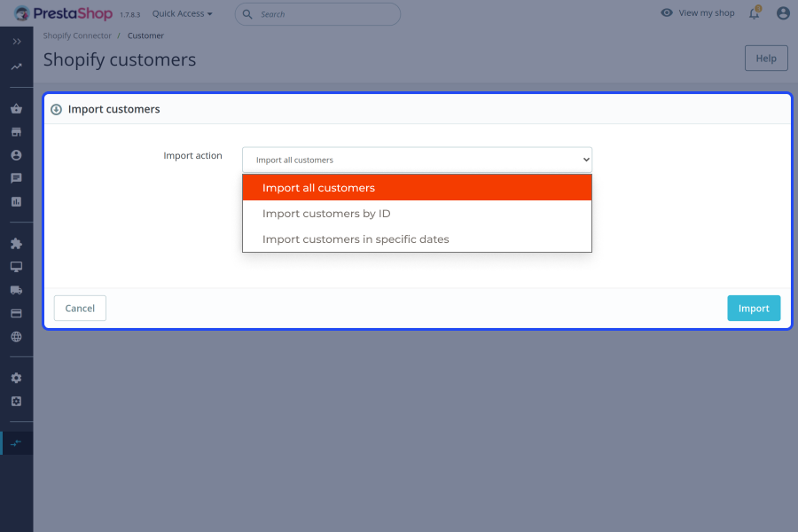Click the download icon beside Import customers
This screenshot has height=532, width=798.
pyautogui.click(x=57, y=109)
